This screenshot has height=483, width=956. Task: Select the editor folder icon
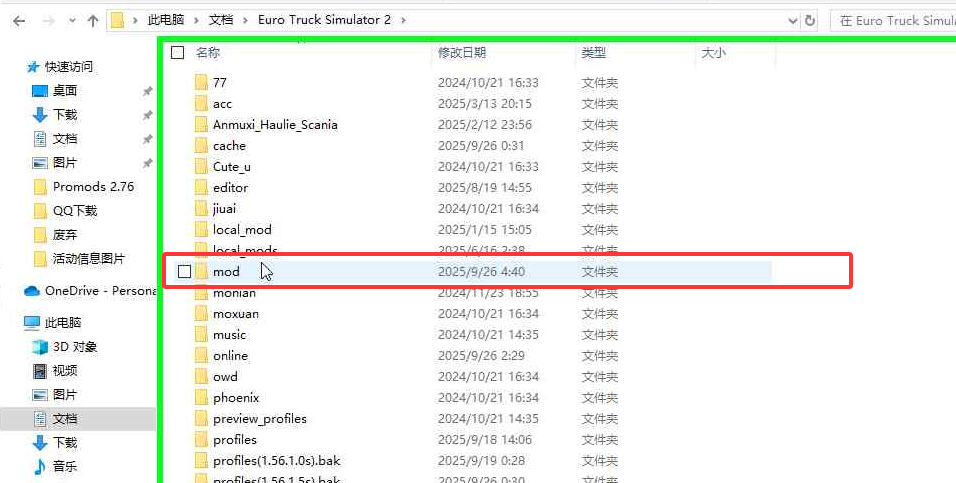201,188
